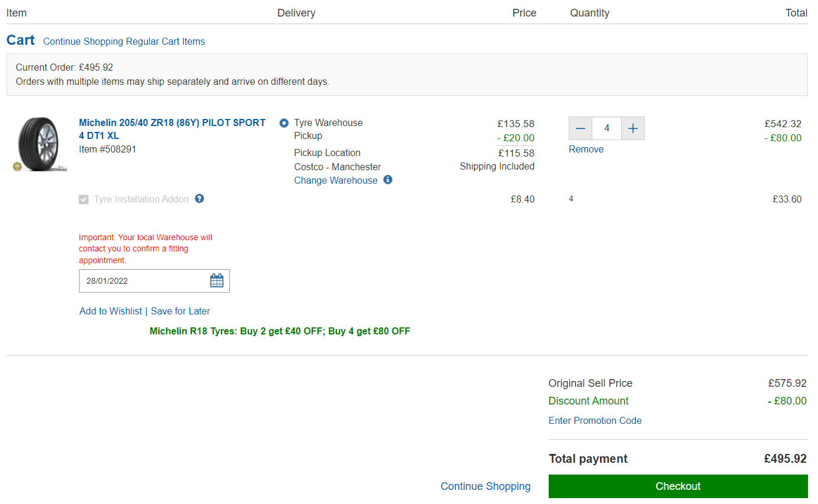Click the Tyre Installation Addon help icon

click(x=200, y=198)
